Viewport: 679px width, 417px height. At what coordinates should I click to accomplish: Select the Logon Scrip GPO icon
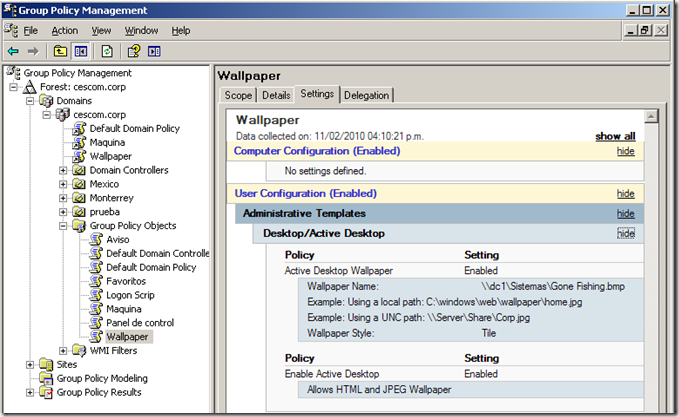click(96, 295)
